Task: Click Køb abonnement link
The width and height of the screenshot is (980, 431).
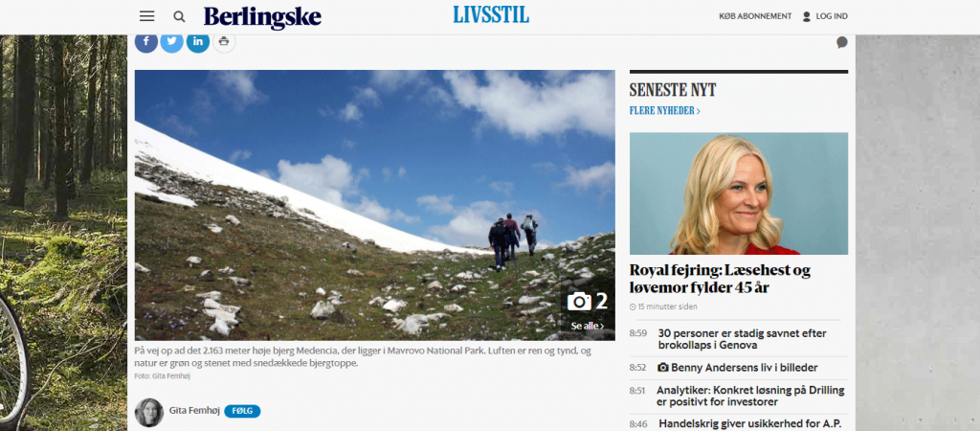Action: [x=755, y=16]
